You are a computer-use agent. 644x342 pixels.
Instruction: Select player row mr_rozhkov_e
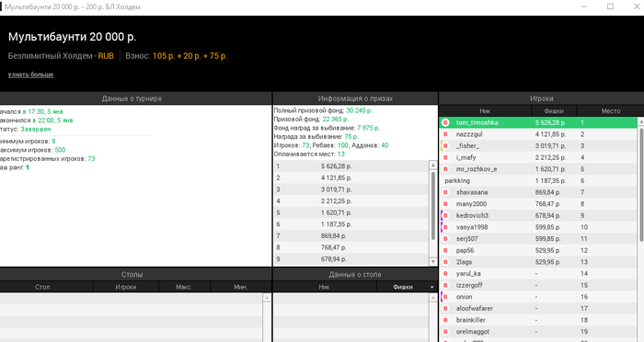tap(538, 169)
